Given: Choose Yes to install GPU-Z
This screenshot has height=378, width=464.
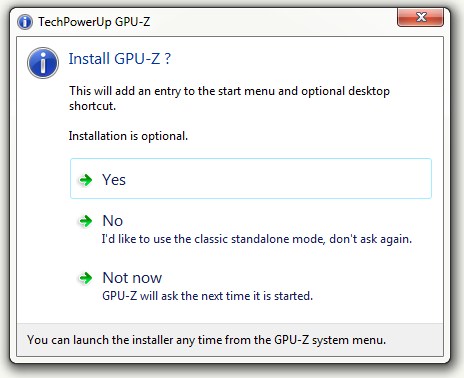Looking at the screenshot, I should click(x=251, y=179).
